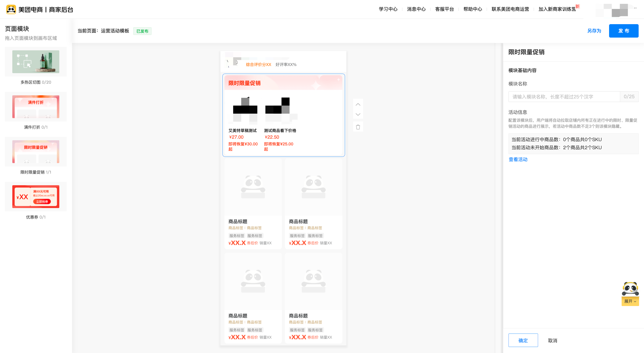Viewport: 644px width, 353px height.
Task: Select the 多热区切图 module thumbnail
Action: pyautogui.click(x=36, y=62)
